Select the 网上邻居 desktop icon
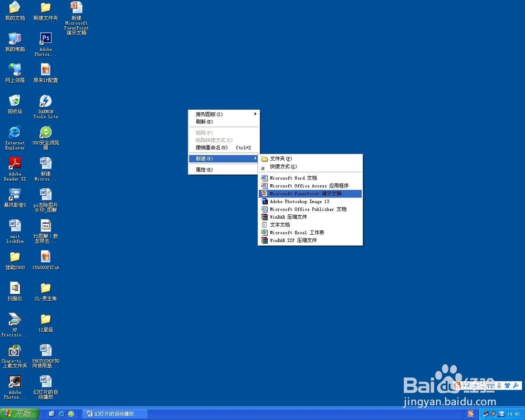The width and height of the screenshot is (525, 420). click(x=15, y=73)
